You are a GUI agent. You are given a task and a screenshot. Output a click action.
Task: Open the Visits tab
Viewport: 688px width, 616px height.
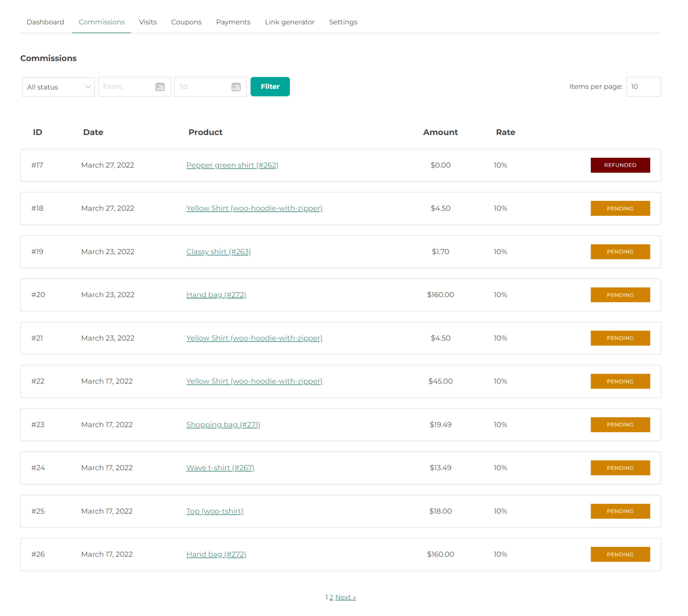pos(148,22)
